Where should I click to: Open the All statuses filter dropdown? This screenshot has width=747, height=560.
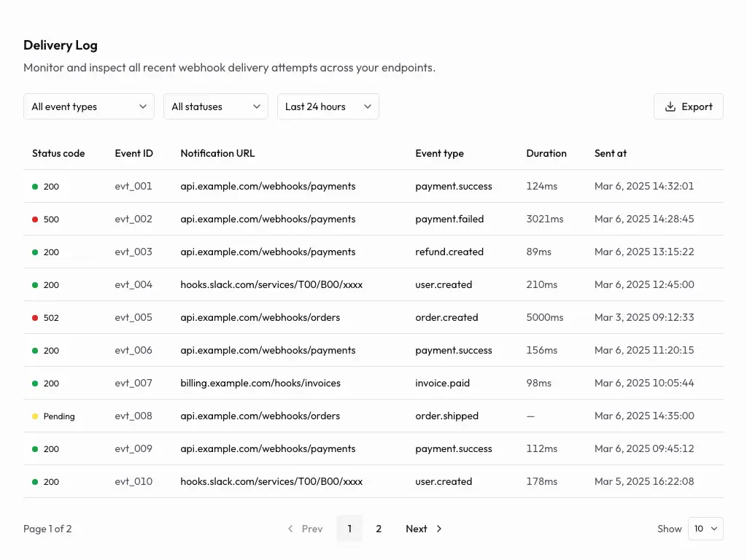pyautogui.click(x=215, y=106)
